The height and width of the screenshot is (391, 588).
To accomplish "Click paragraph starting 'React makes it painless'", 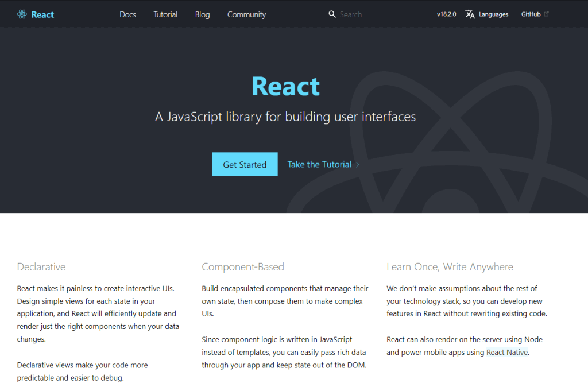I will click(x=98, y=313).
